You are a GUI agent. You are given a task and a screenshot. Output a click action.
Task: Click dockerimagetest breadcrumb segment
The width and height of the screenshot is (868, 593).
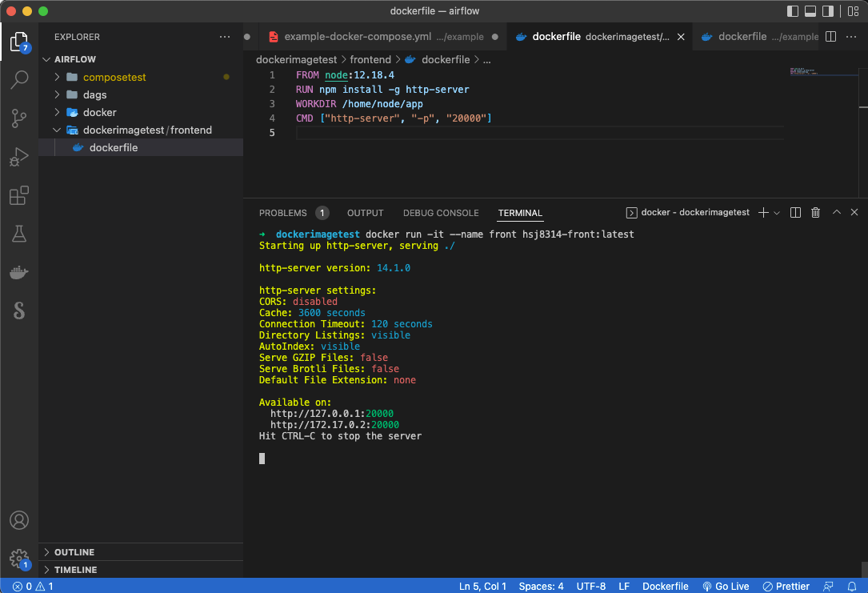click(x=296, y=60)
